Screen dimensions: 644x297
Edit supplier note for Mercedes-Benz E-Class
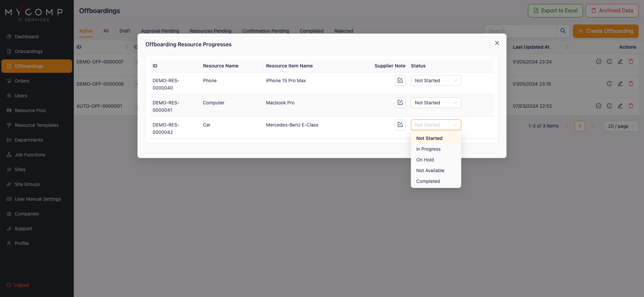[x=400, y=125]
